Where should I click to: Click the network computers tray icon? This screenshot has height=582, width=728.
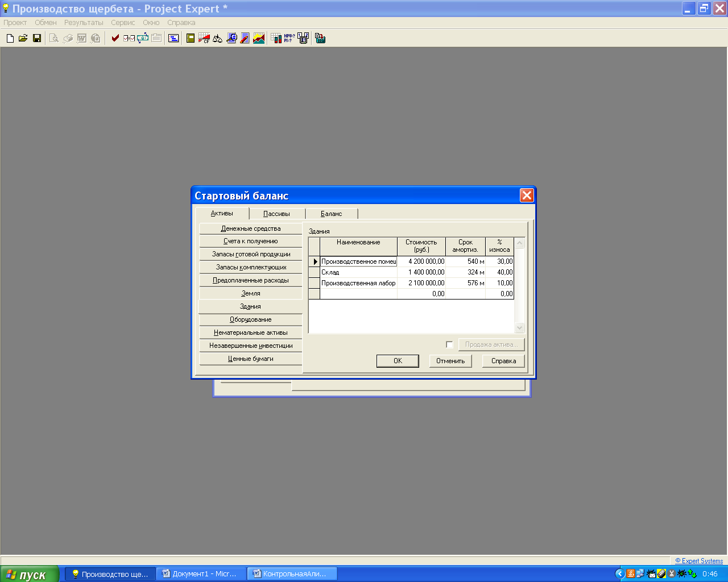640,574
